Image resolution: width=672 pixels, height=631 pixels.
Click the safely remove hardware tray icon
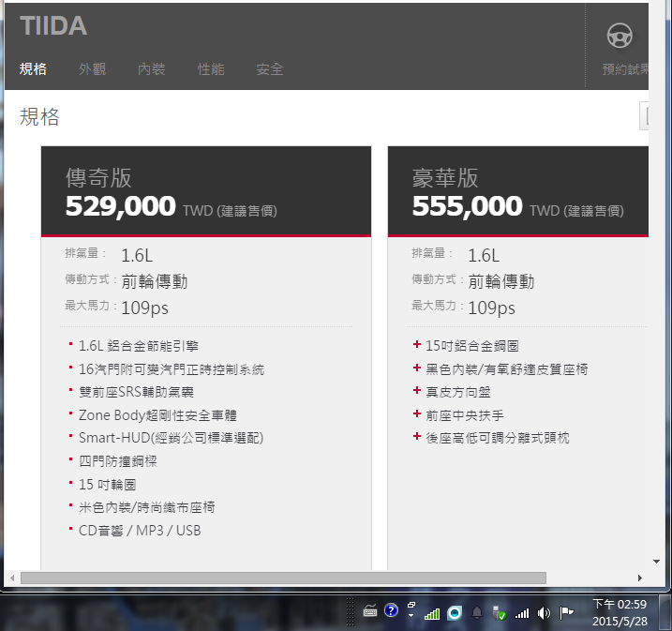(500, 613)
